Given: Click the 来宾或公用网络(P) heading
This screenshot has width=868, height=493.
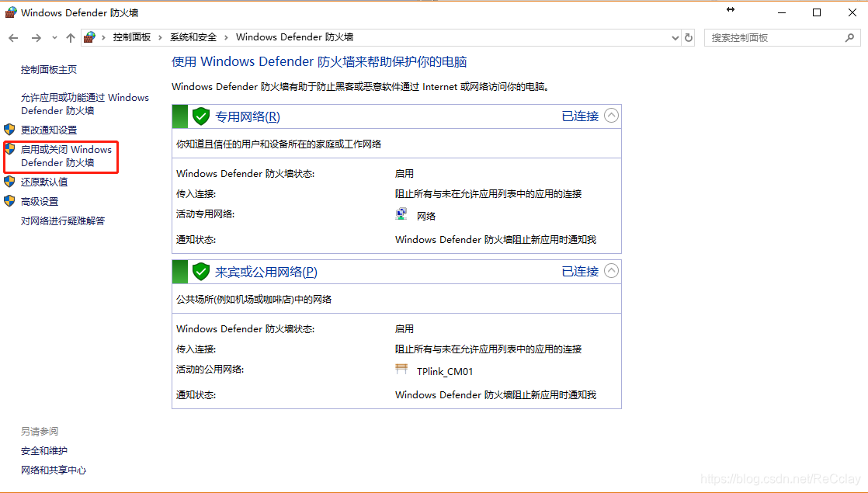Looking at the screenshot, I should (x=266, y=273).
